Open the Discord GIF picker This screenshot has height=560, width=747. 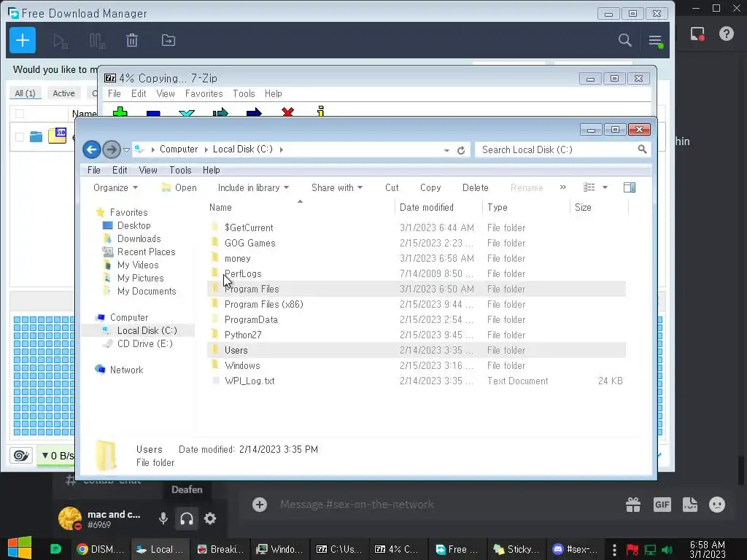click(662, 505)
